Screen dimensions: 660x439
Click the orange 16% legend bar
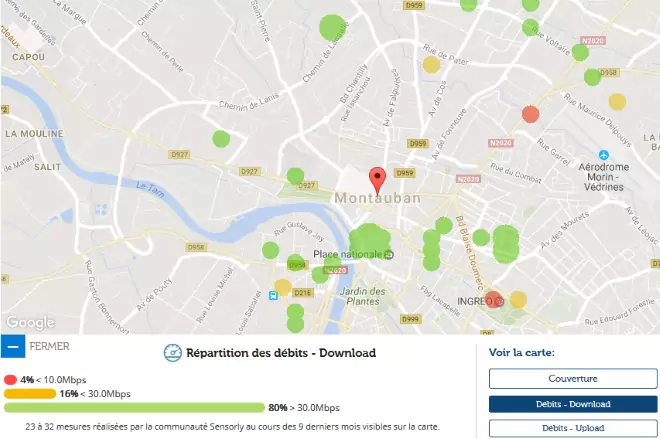(28, 394)
